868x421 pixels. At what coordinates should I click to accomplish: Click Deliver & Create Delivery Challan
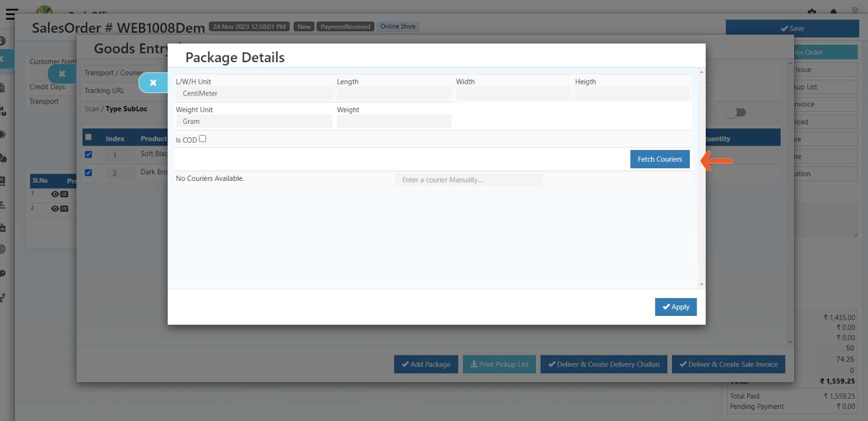tap(603, 364)
